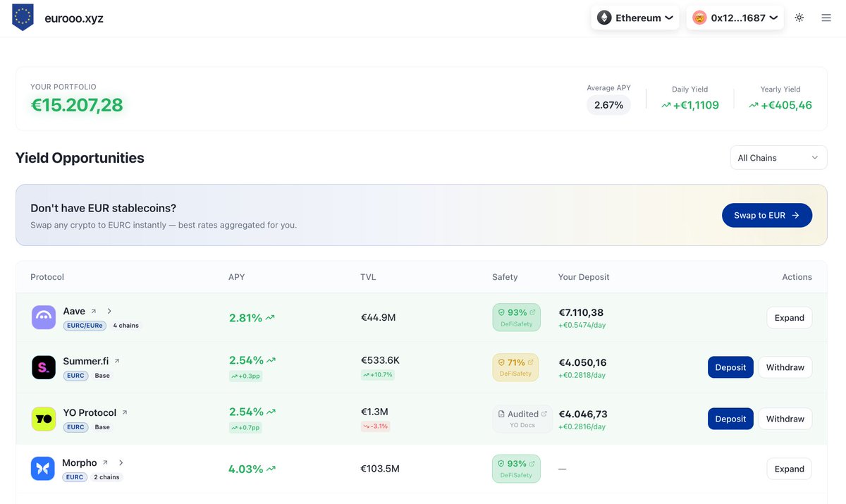Click the Aave protocol logo
The width and height of the screenshot is (846, 504).
coord(44,317)
